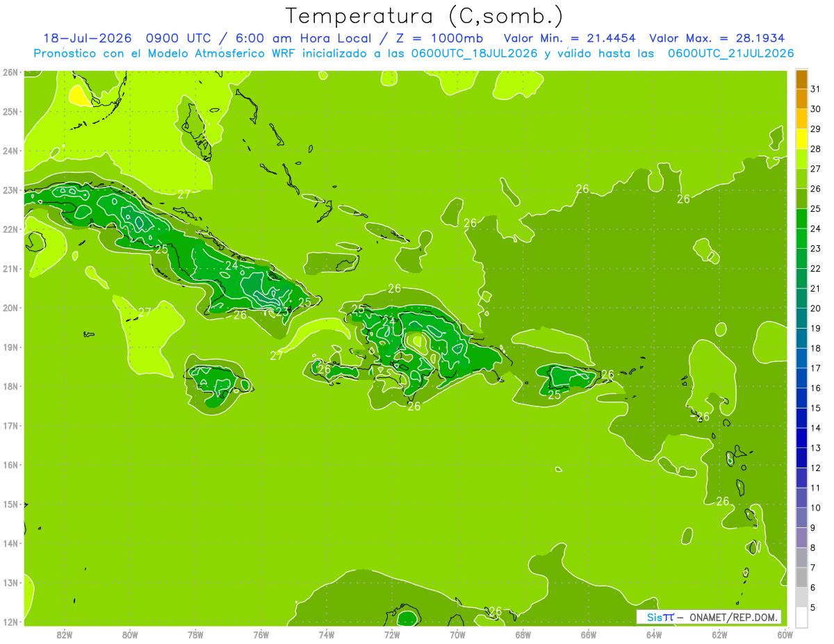Image resolution: width=834 pixels, height=644 pixels.
Task: Click the "23" contour label on eastern Cuba
Action: click(282, 312)
